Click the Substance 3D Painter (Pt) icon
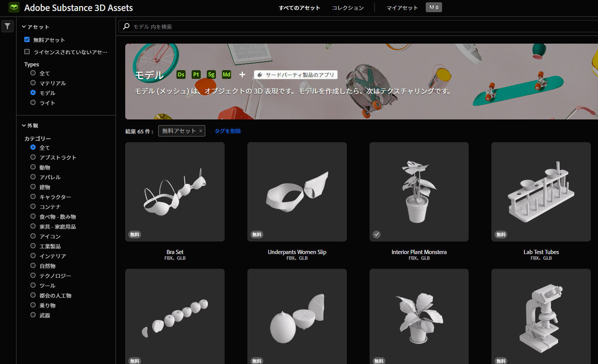598x364 pixels. coord(196,75)
